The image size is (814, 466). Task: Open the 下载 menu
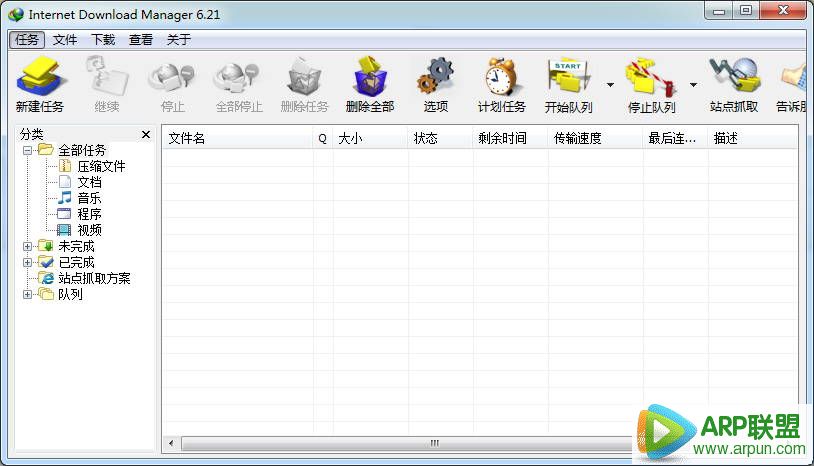click(x=103, y=39)
